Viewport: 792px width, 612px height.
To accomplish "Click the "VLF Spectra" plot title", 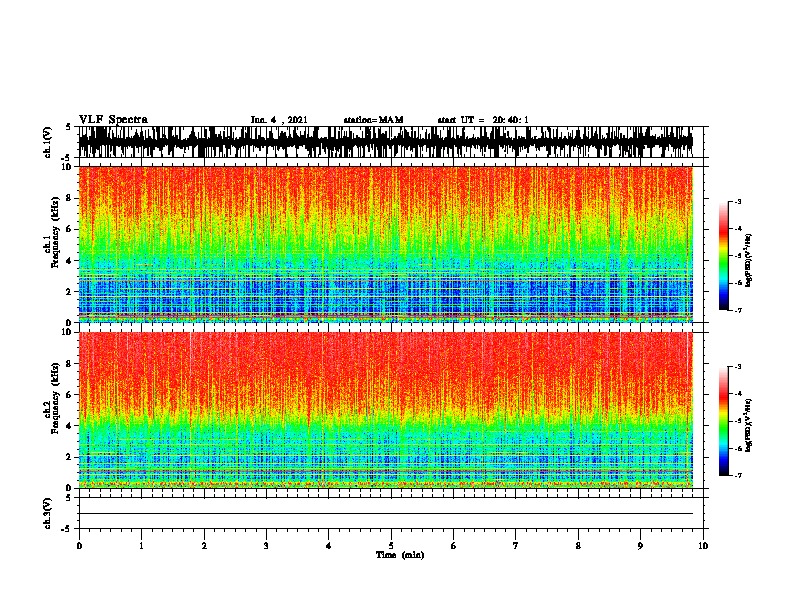I will click(113, 119).
